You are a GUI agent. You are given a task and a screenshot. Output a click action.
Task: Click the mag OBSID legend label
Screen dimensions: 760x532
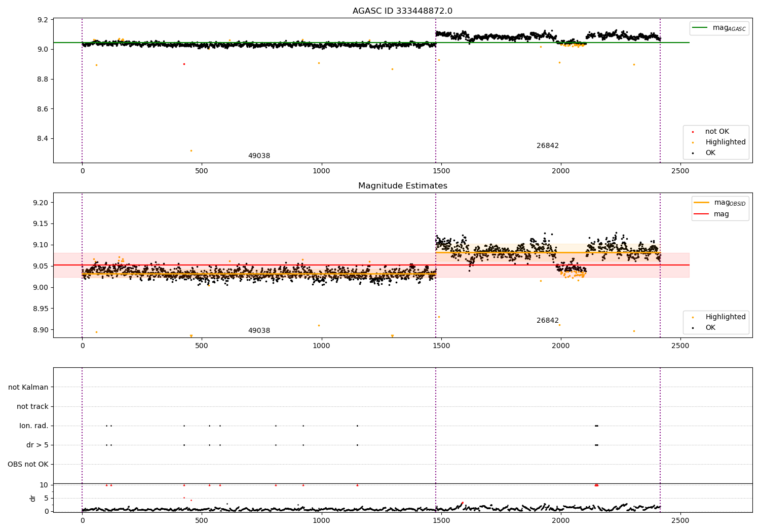click(x=730, y=203)
